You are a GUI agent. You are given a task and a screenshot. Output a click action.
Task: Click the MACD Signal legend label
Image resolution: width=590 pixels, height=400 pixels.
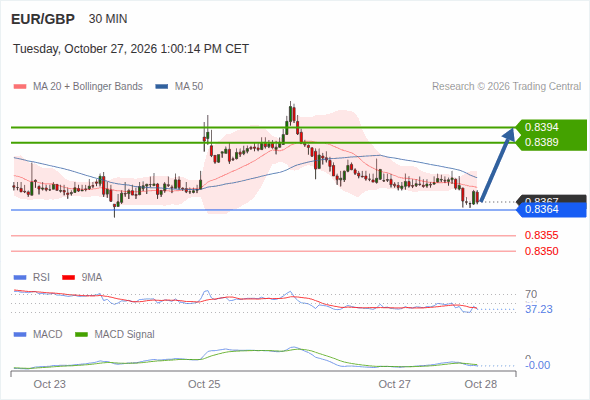(x=124, y=334)
